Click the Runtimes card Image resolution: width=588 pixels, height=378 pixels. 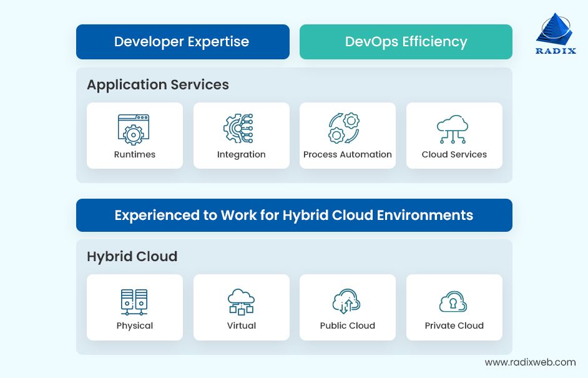pyautogui.click(x=135, y=136)
